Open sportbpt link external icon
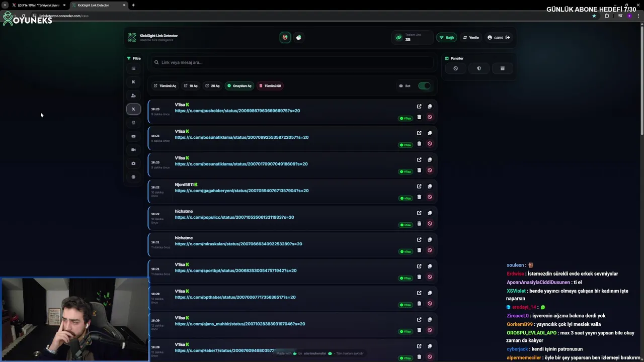The image size is (644, 362). pos(419,266)
